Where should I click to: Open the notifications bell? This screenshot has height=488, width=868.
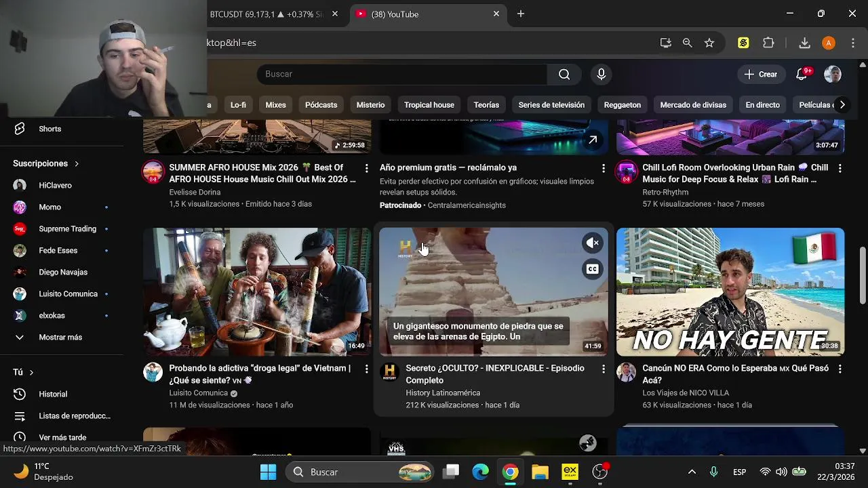tap(802, 75)
